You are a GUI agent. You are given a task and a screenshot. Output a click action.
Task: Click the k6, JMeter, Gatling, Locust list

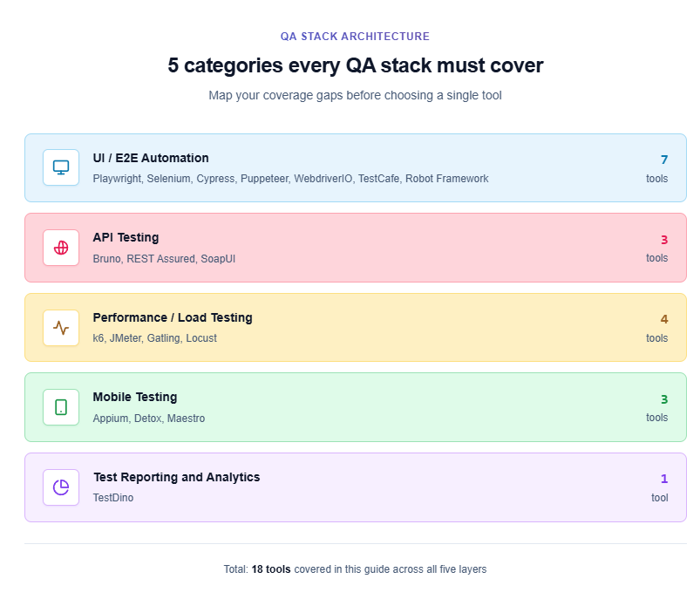155,338
